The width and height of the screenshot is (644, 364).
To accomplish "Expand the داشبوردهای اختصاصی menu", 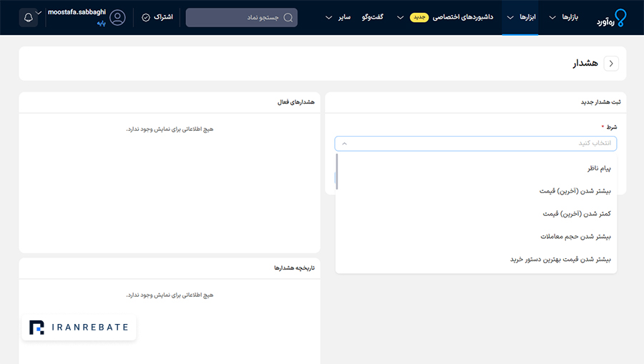I will coord(445,17).
